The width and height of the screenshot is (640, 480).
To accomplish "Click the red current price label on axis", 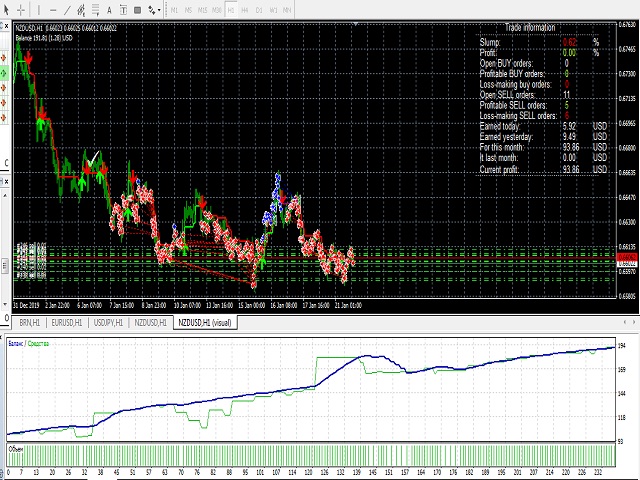I will coord(628,257).
